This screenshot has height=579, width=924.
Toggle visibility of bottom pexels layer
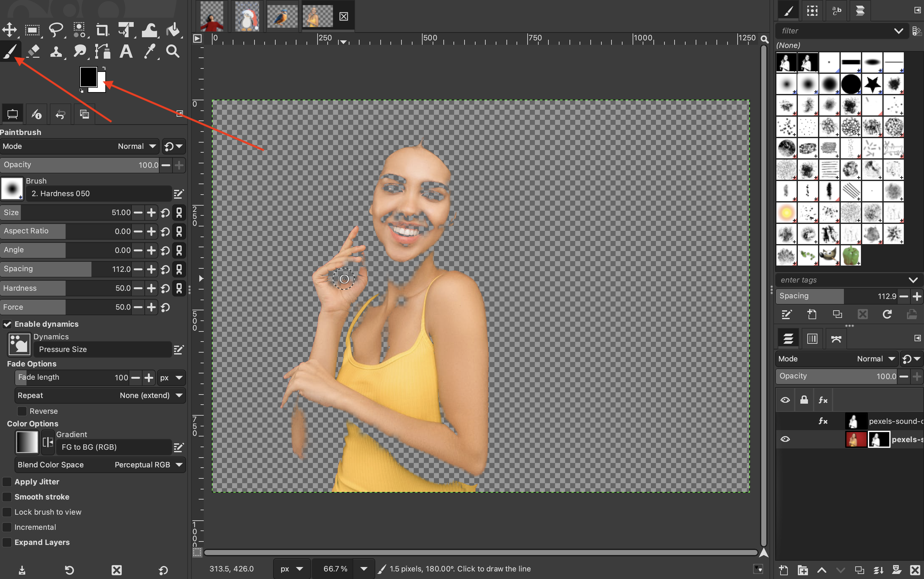pos(785,439)
